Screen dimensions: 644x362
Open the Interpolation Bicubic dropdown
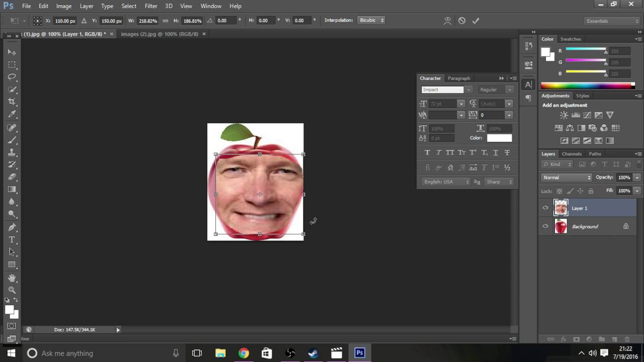[x=372, y=20]
